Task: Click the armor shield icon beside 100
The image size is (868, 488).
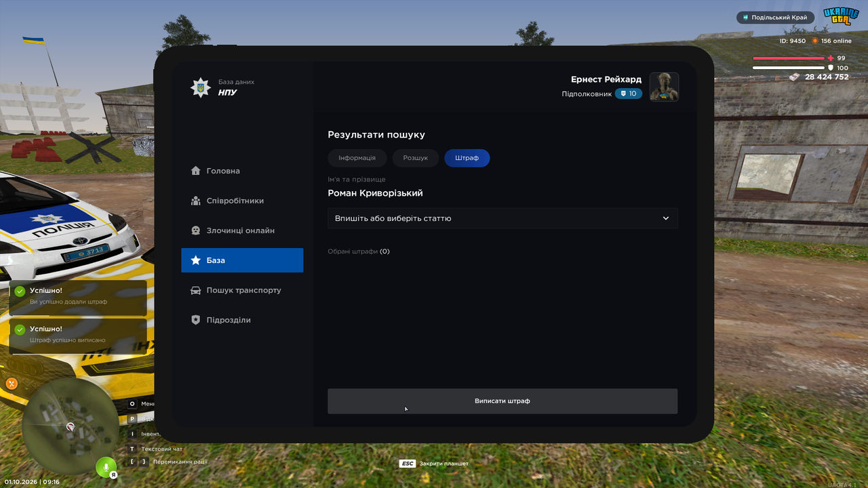Action: 831,68
